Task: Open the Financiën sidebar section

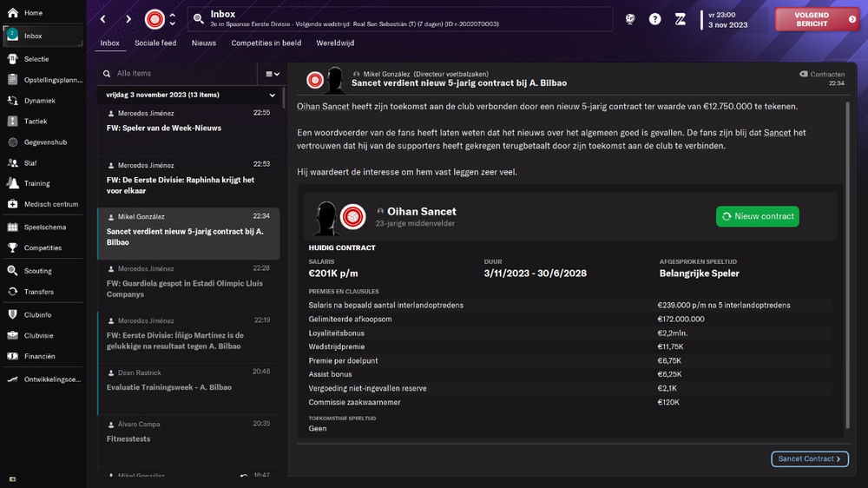Action: tap(39, 356)
